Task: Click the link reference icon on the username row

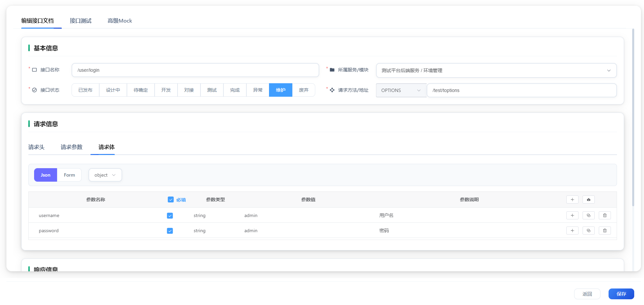Action: (x=589, y=215)
